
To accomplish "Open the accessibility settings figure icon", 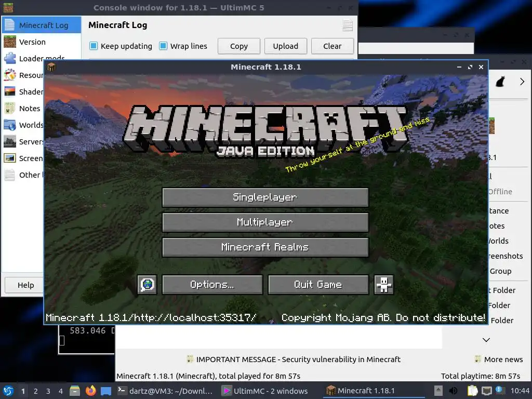I will (x=384, y=284).
